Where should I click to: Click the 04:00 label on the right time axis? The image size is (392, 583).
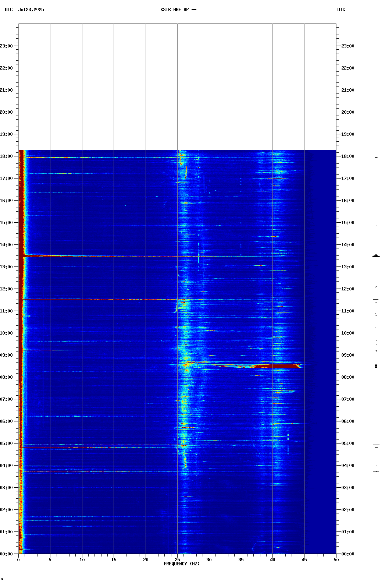(x=348, y=466)
